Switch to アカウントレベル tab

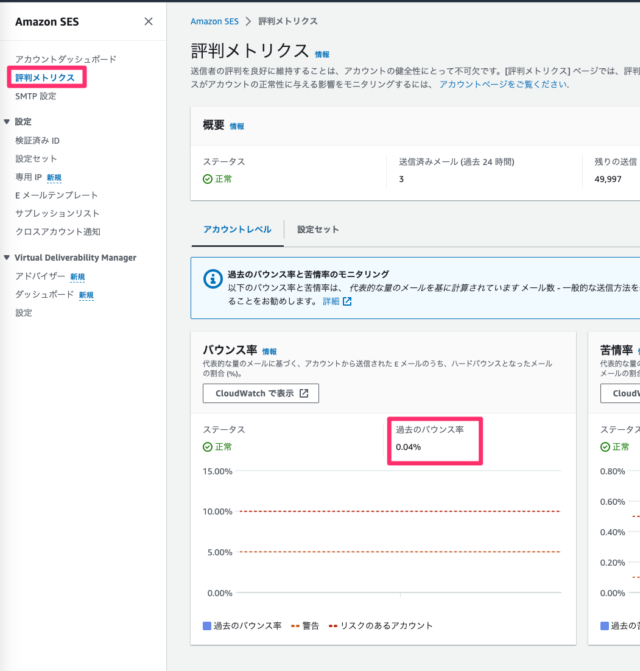237,229
